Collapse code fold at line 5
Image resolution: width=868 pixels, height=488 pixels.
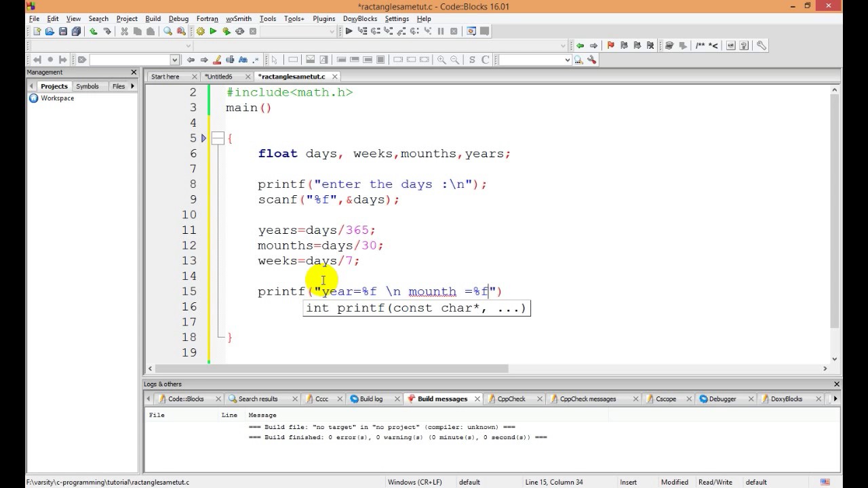[218, 138]
